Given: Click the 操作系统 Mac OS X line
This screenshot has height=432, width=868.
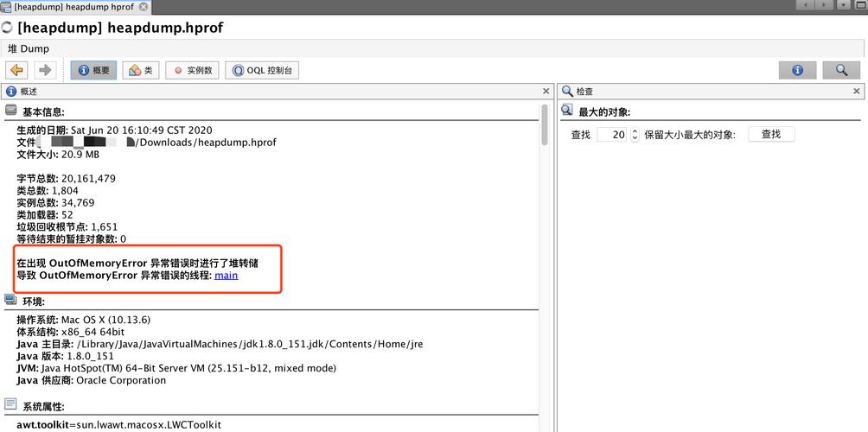Looking at the screenshot, I should tap(84, 320).
